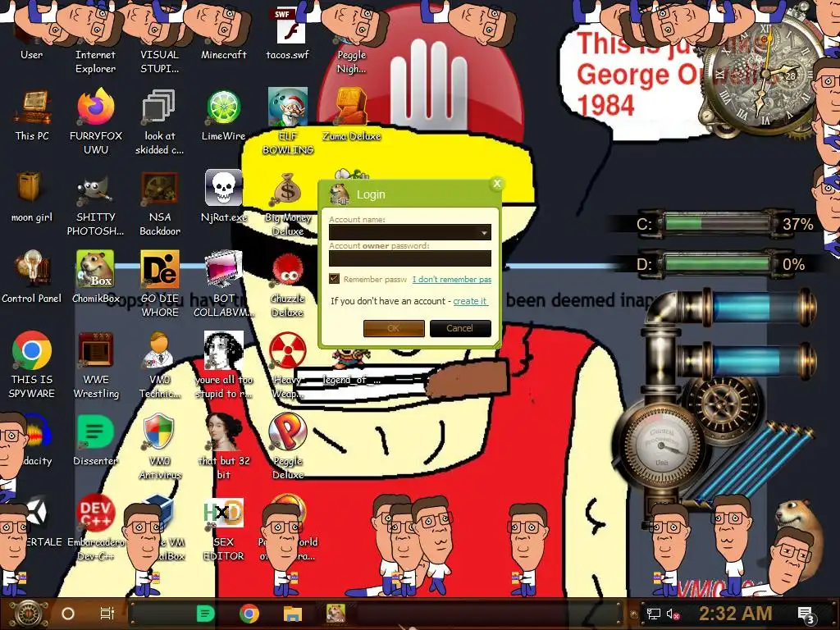Open the BOT COLLABVM... shortcut

223,284
